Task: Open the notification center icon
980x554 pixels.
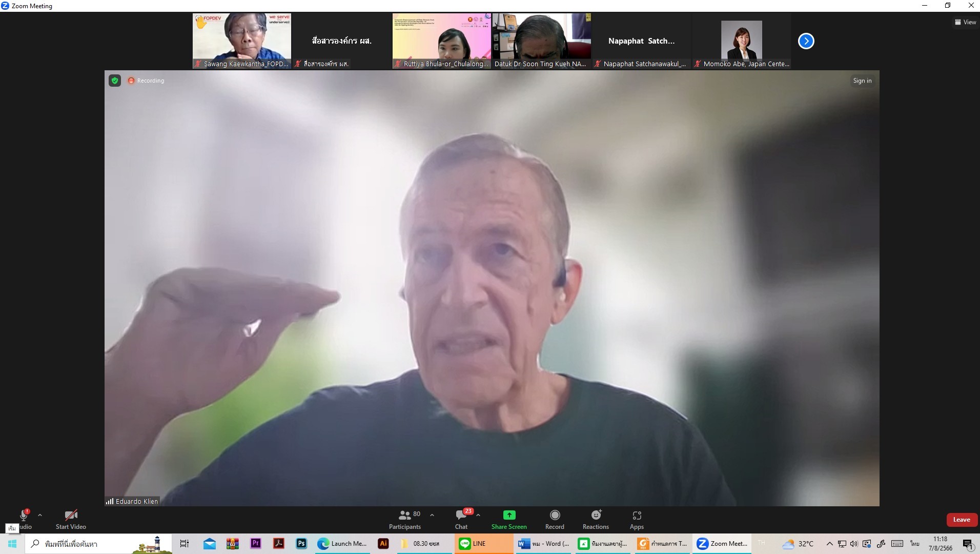Action: (968, 544)
